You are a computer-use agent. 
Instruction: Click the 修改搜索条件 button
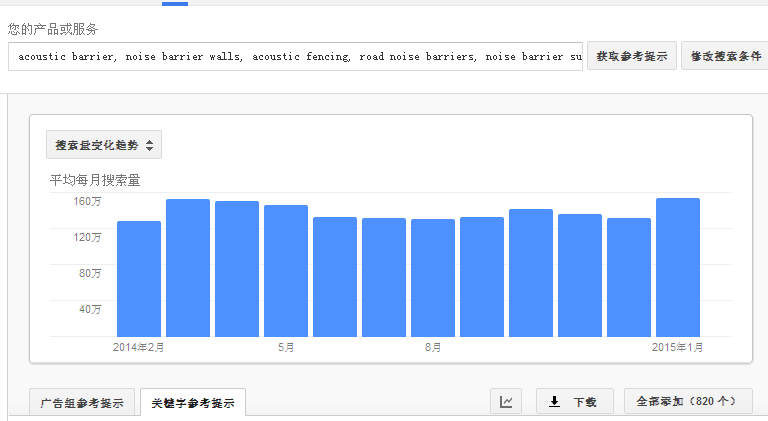pos(726,56)
